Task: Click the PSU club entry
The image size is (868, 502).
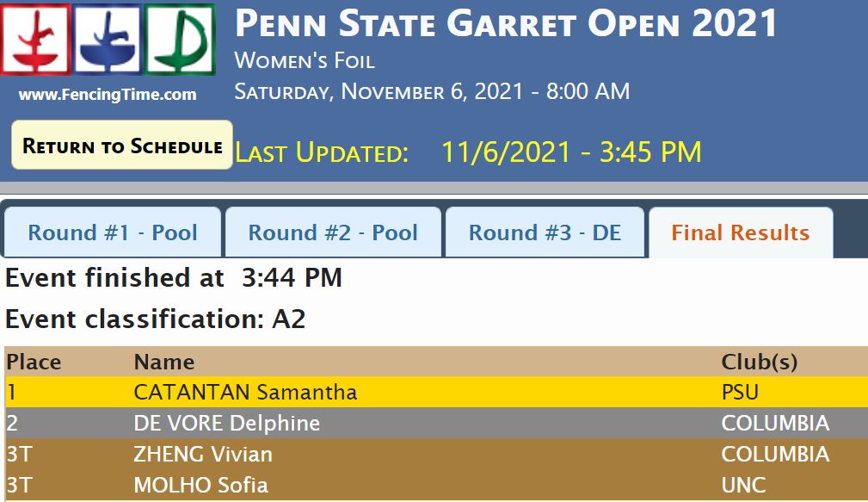Action: 740,393
